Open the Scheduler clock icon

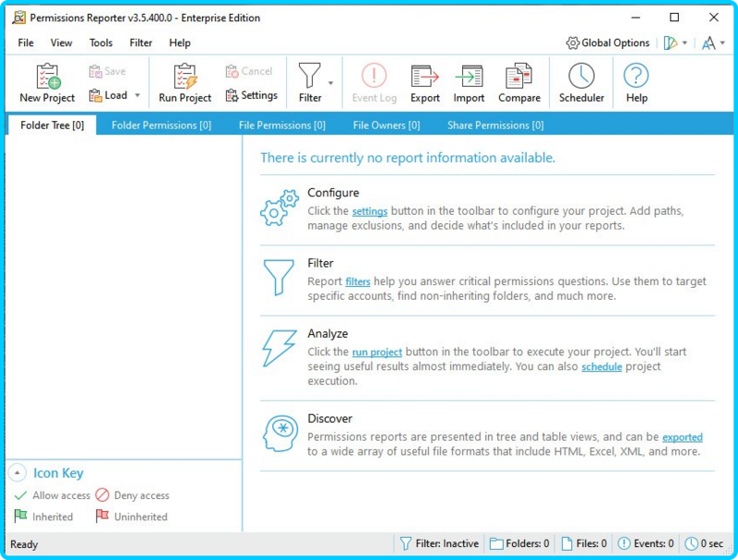581,76
